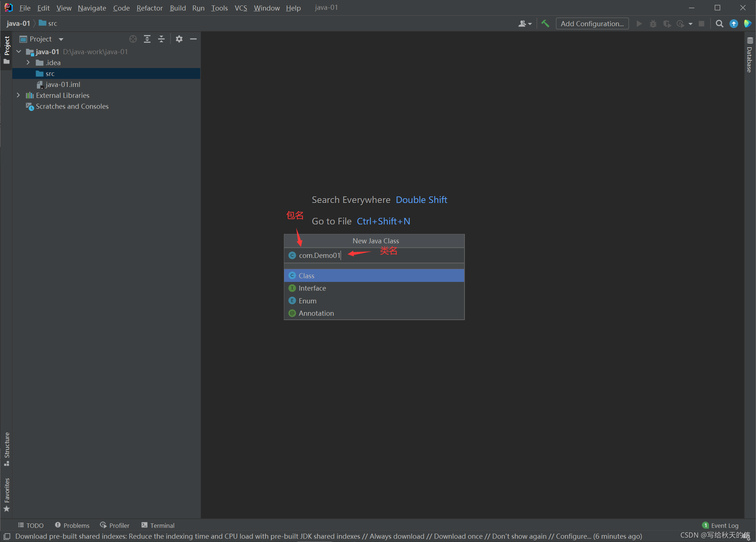Image resolution: width=756 pixels, height=542 pixels.
Task: Open the Terminal tab
Action: [x=158, y=525]
